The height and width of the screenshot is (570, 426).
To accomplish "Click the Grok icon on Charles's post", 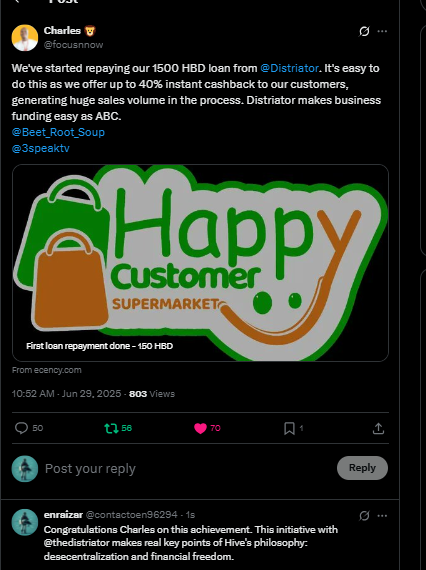I will point(364,32).
